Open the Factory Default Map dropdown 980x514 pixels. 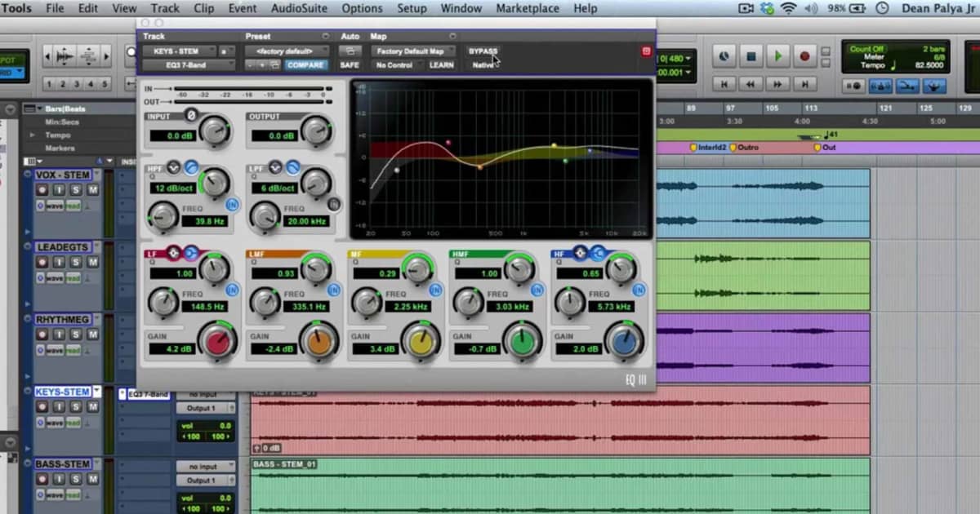[412, 50]
